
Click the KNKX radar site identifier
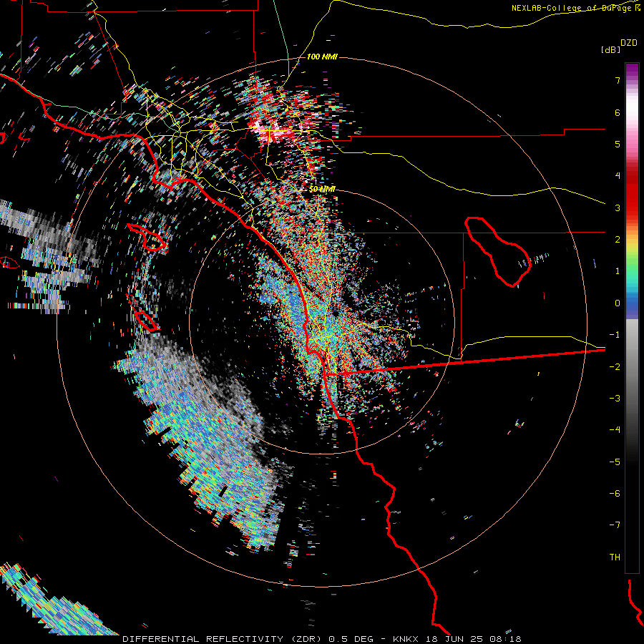point(406,639)
